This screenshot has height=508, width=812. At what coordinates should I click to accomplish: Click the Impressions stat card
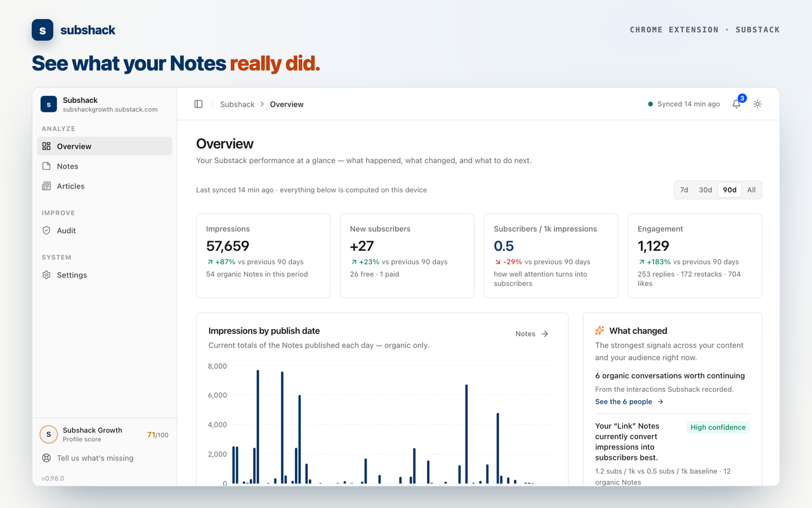263,255
